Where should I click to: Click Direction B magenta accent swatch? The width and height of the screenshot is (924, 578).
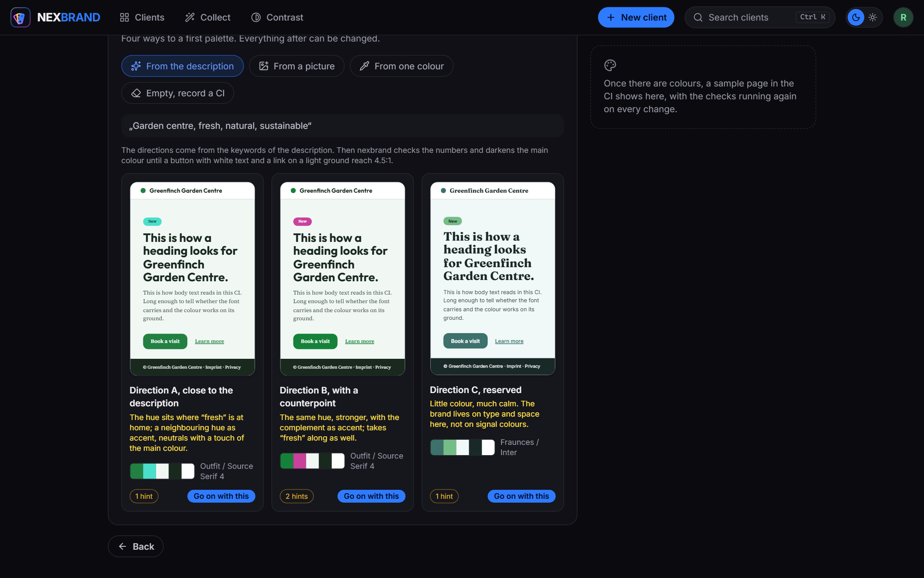tap(299, 461)
